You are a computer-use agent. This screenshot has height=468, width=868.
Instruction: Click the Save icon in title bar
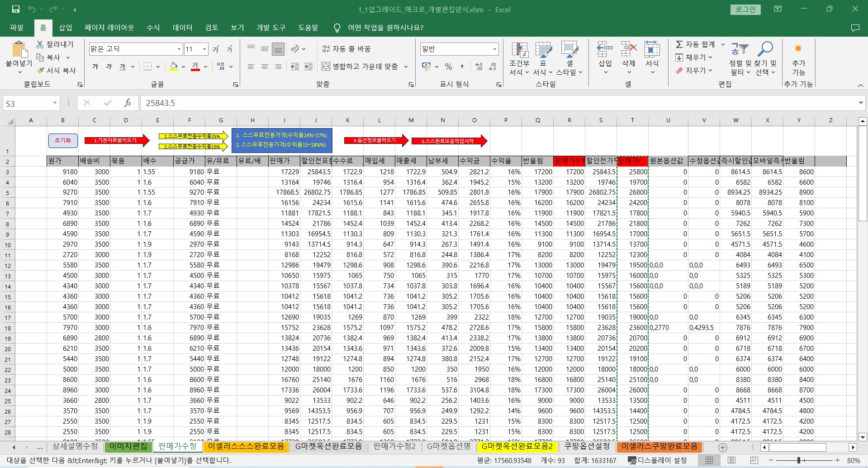[x=16, y=9]
